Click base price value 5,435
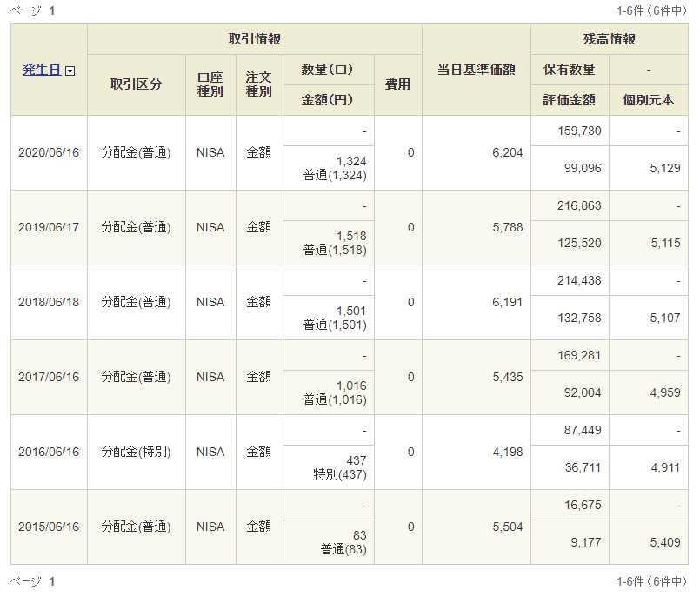Image resolution: width=700 pixels, height=597 pixels. [508, 377]
